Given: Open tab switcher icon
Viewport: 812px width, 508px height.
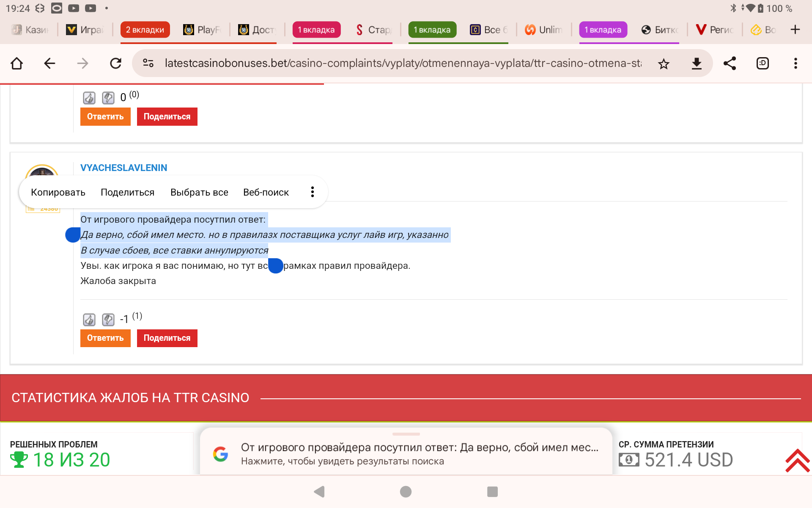Looking at the screenshot, I should [763, 63].
